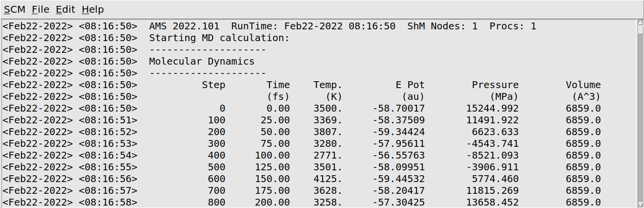Click the scrollbar up arrow

click(x=640, y=23)
